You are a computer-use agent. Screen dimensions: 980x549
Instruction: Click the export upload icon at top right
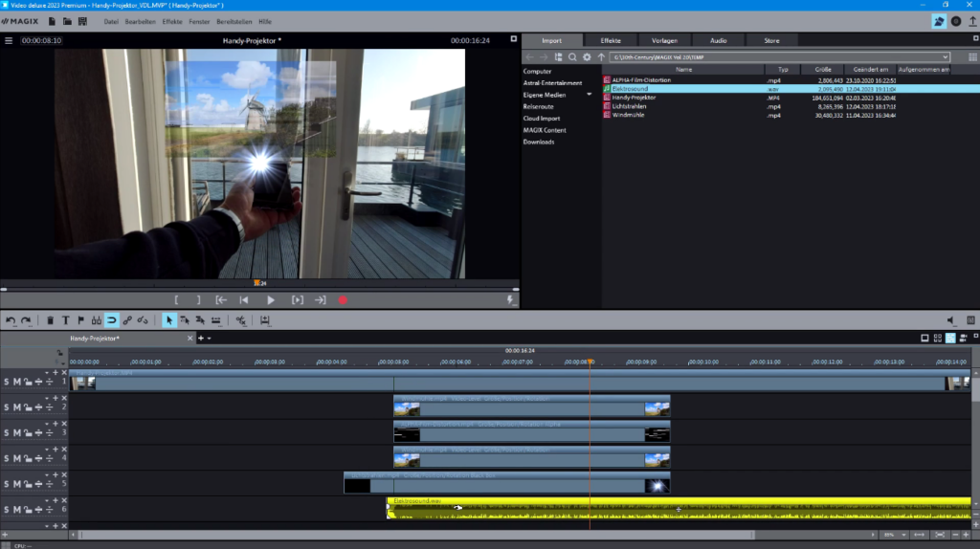click(x=972, y=21)
